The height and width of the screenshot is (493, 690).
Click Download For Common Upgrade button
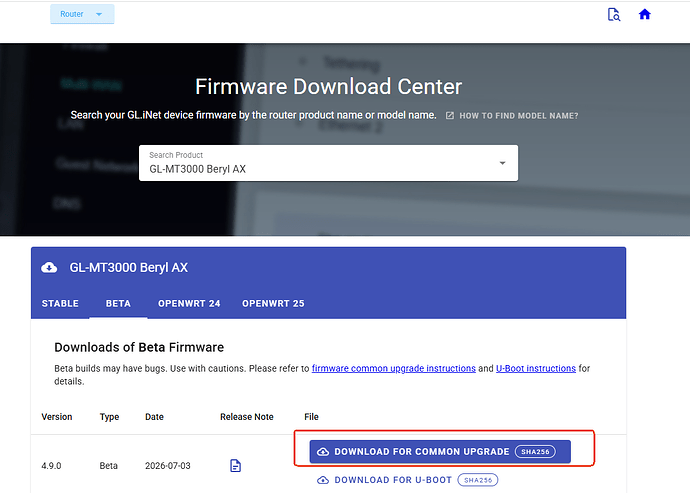440,452
